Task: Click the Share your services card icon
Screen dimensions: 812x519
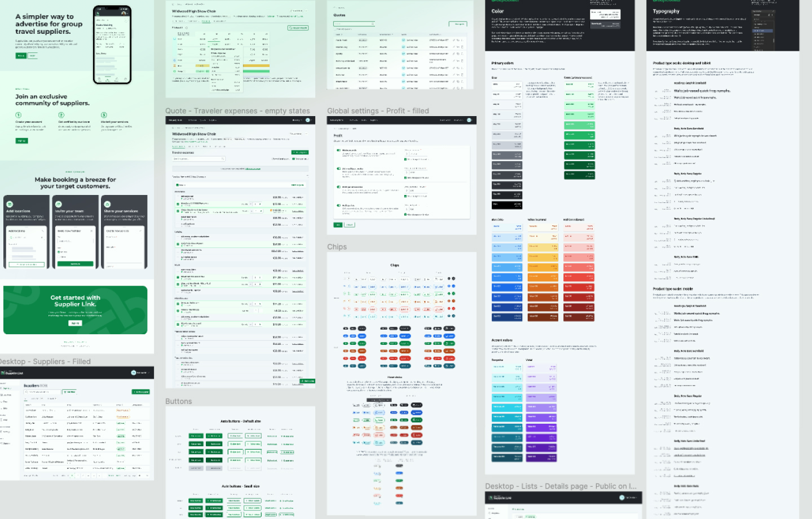Action: coord(107,204)
